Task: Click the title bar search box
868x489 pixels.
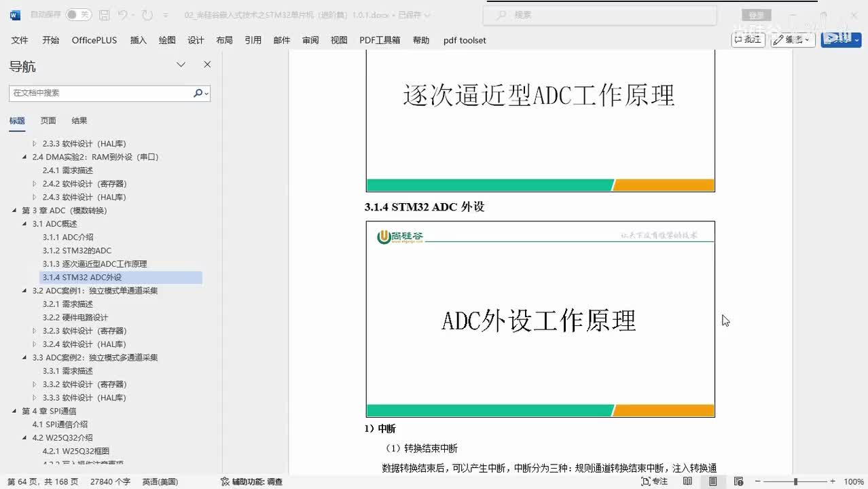Action: coord(600,14)
